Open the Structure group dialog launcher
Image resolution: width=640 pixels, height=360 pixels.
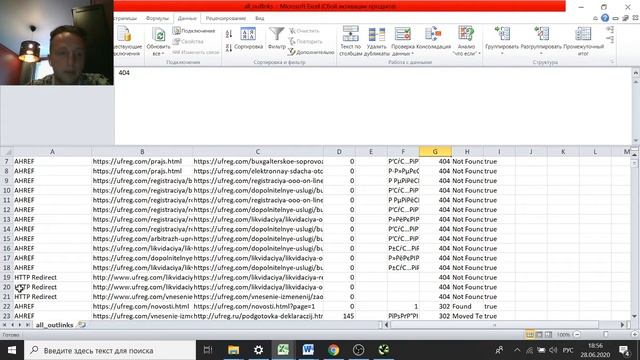tap(612, 62)
